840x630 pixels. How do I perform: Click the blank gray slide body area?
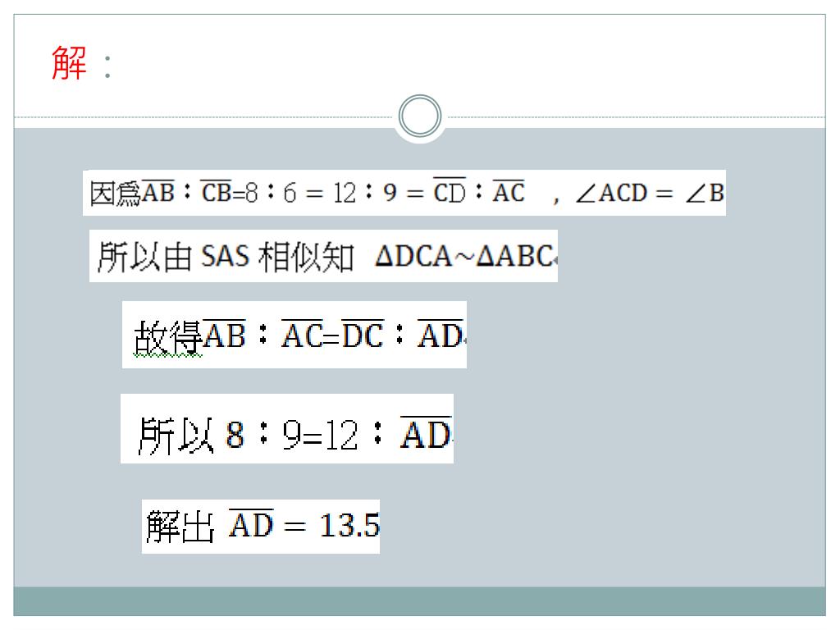643,402
